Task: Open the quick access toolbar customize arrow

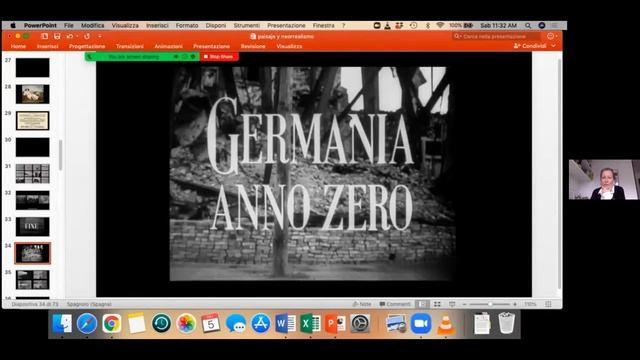Action: [x=100, y=36]
